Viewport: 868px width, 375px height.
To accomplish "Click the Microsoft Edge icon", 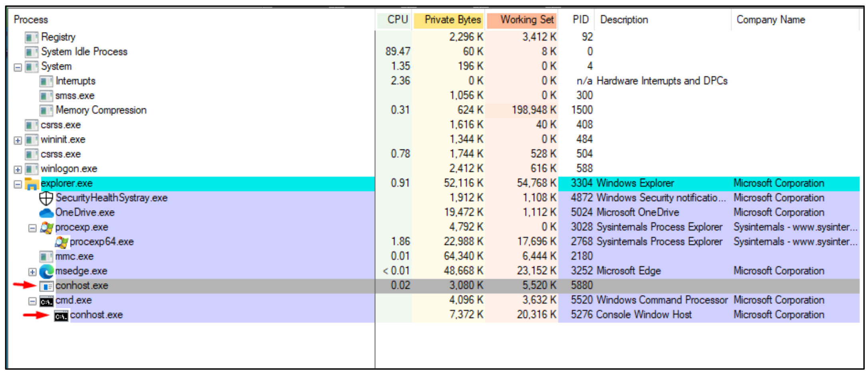I will (x=46, y=272).
